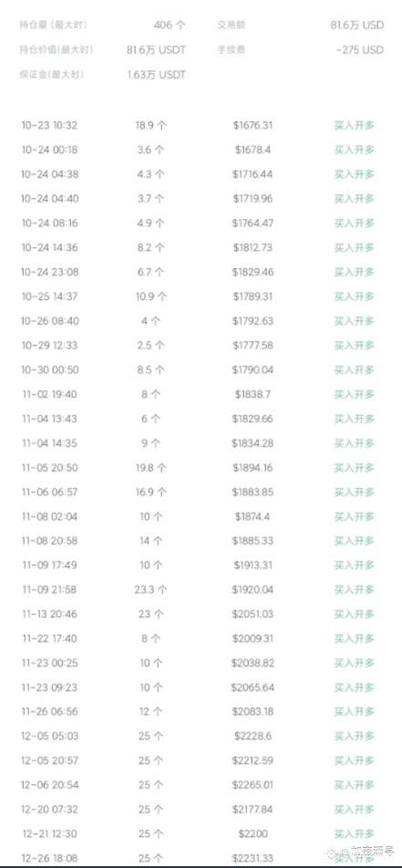Select 买入开多 beside $1777.58
Screen dimensions: 402x868
pos(355,346)
